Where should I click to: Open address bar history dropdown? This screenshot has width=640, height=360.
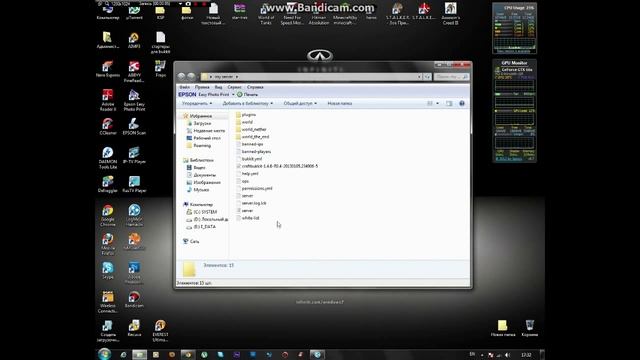click(419, 76)
